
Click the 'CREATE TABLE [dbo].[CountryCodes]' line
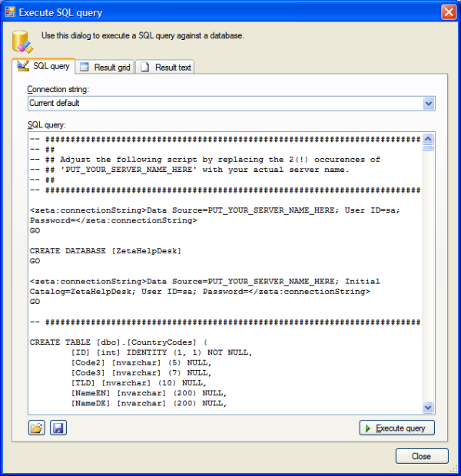[118, 342]
